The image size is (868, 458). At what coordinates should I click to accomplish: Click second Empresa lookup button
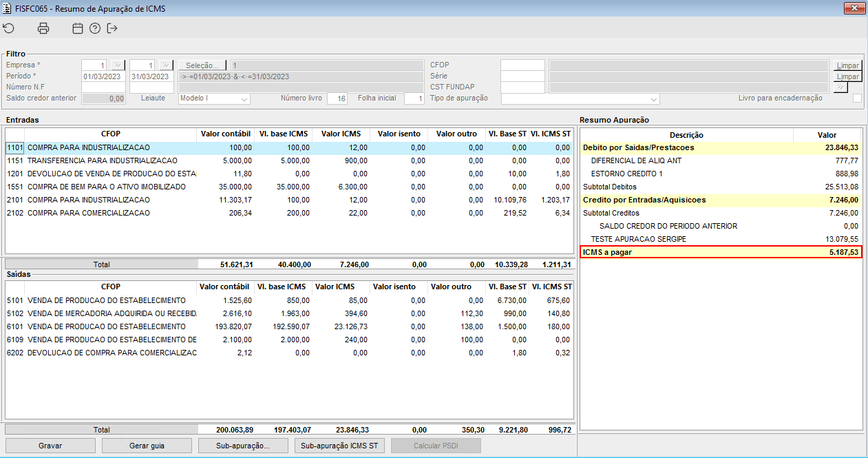pyautogui.click(x=165, y=65)
